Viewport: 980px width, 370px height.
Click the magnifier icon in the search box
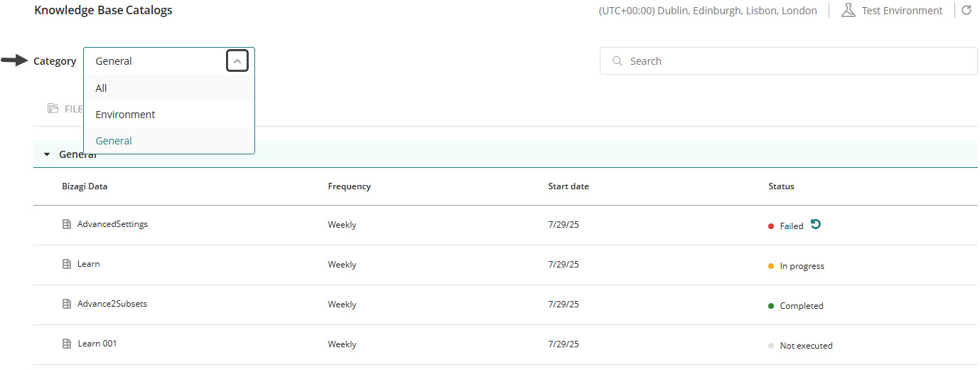[x=617, y=61]
